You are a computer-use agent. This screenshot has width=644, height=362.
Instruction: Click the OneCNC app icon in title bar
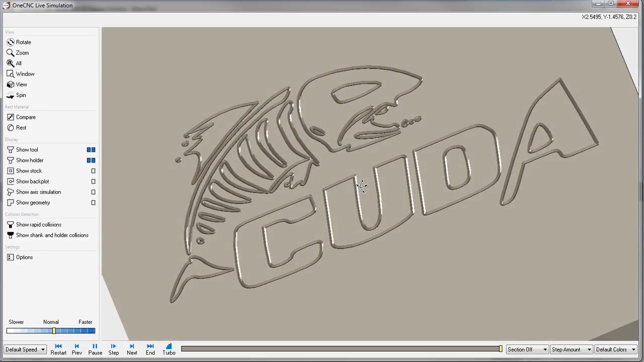coord(6,5)
